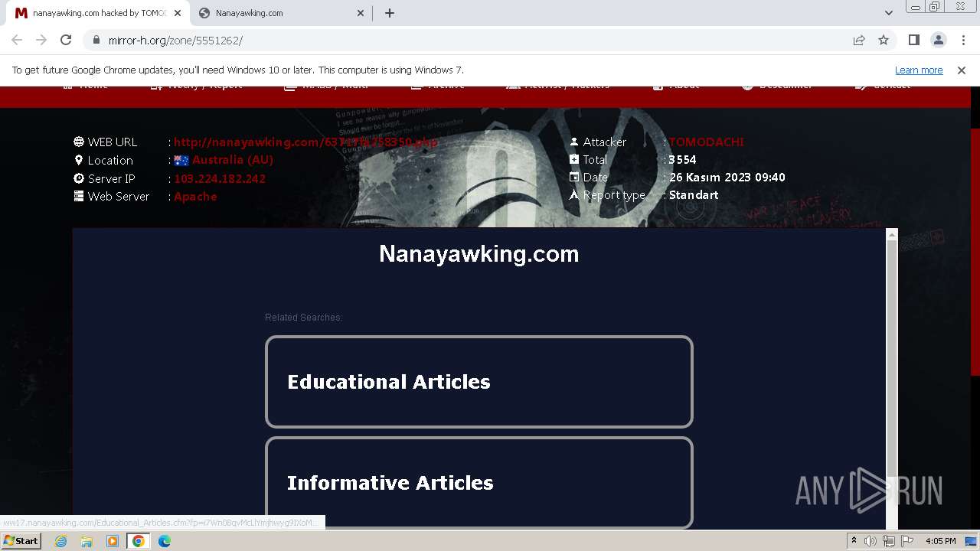Open the Windows Start menu
This screenshot has width=980, height=551.
pos(21,541)
